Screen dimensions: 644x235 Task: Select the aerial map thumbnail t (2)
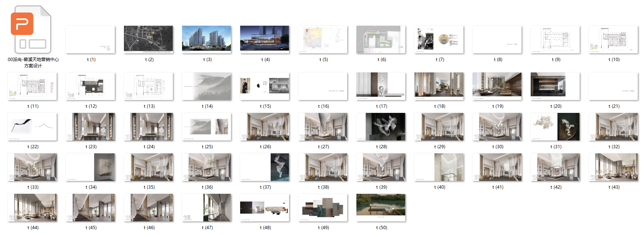pyautogui.click(x=148, y=39)
